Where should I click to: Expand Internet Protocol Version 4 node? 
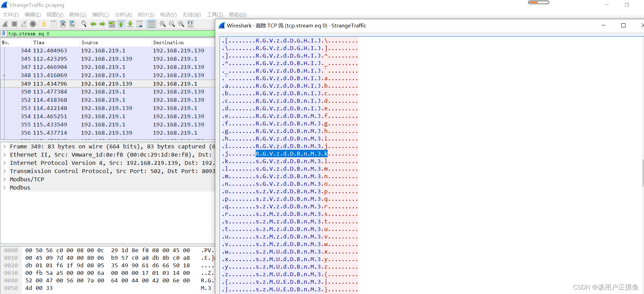point(4,163)
